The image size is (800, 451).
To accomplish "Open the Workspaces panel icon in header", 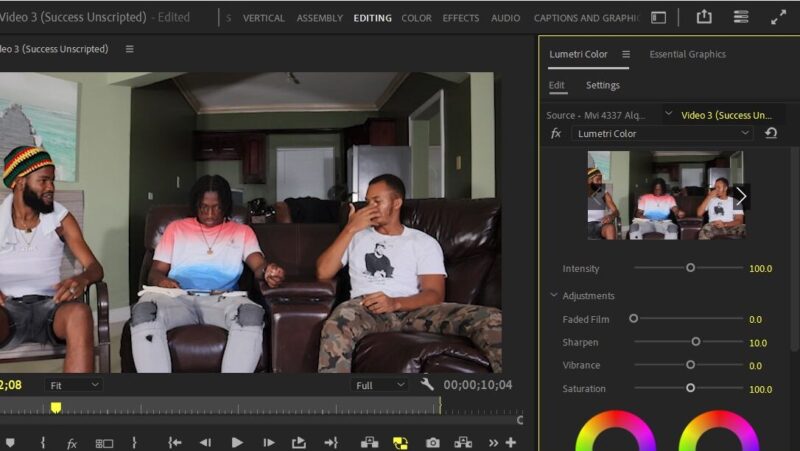I will coord(659,17).
